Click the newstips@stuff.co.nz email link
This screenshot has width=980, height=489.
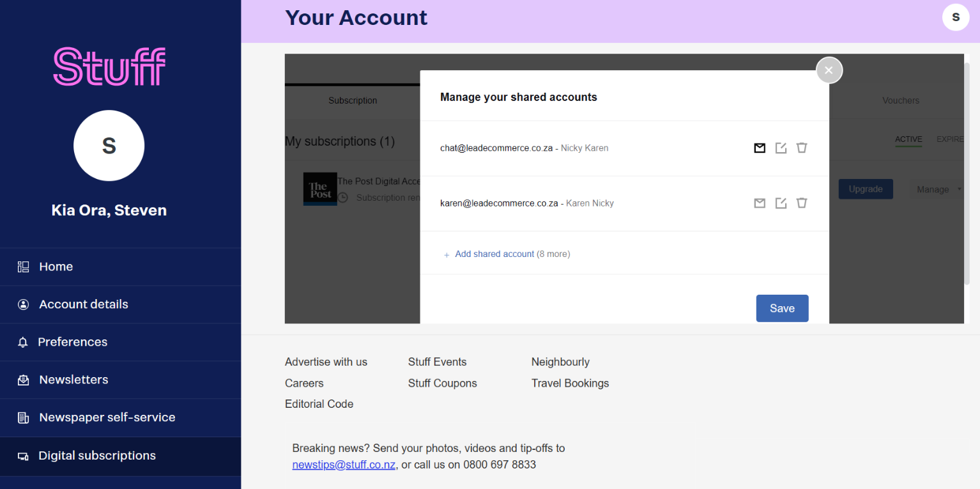click(344, 465)
